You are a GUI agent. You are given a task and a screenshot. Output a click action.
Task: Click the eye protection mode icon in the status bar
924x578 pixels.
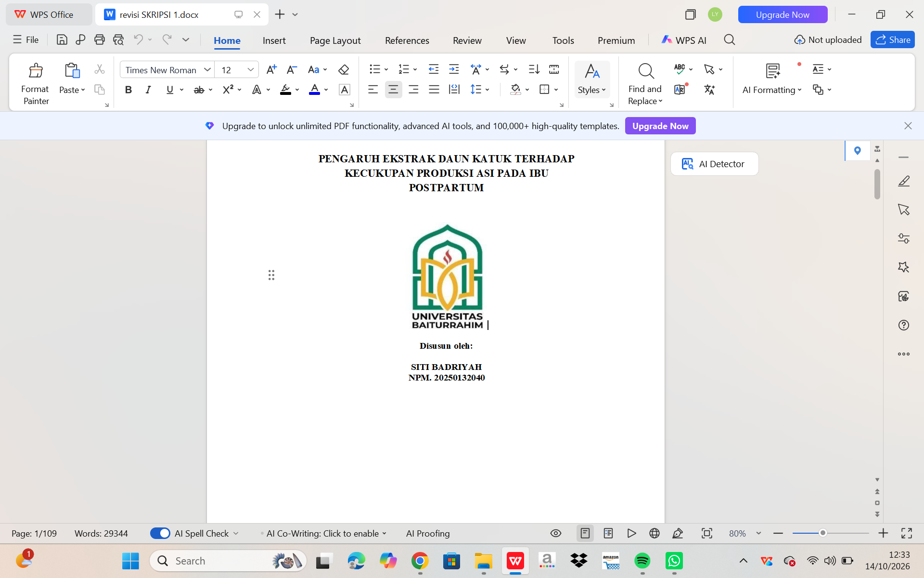(x=556, y=533)
